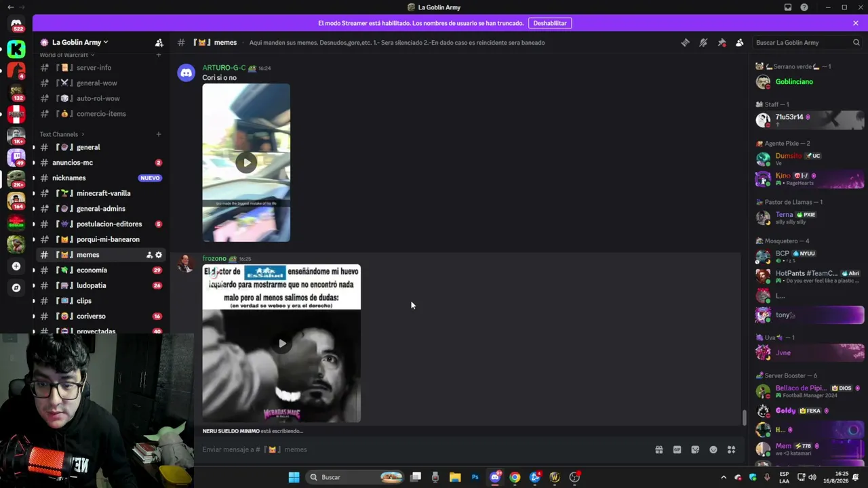Open the nicknames channel
This screenshot has width=868, height=488.
click(x=101, y=178)
